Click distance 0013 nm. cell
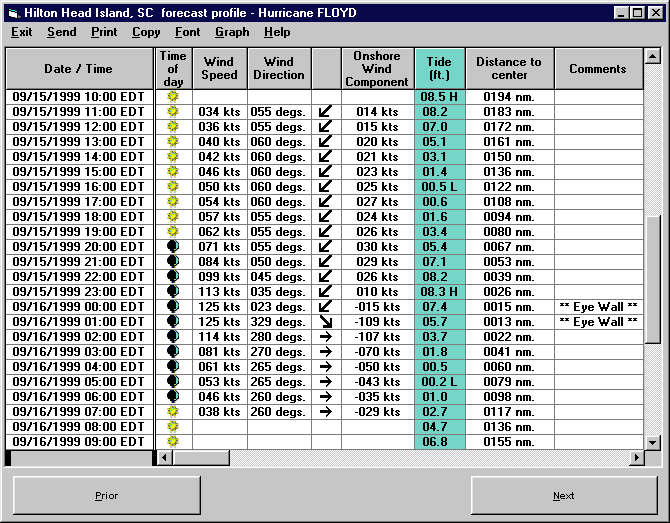The image size is (670, 523). (x=509, y=322)
